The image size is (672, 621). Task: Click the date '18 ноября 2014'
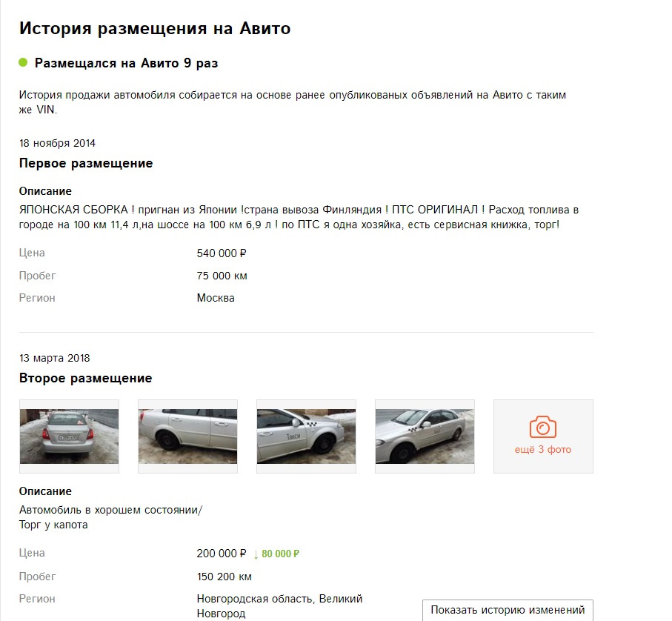57,143
